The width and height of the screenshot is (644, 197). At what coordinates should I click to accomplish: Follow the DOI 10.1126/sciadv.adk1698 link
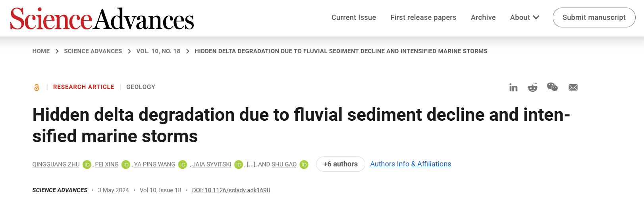click(x=231, y=190)
